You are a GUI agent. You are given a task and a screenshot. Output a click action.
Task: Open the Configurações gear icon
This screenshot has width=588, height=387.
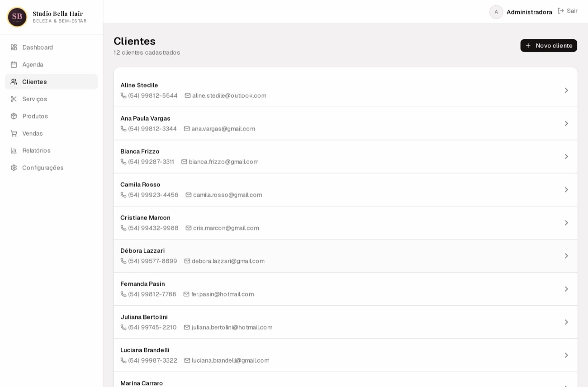coord(14,168)
